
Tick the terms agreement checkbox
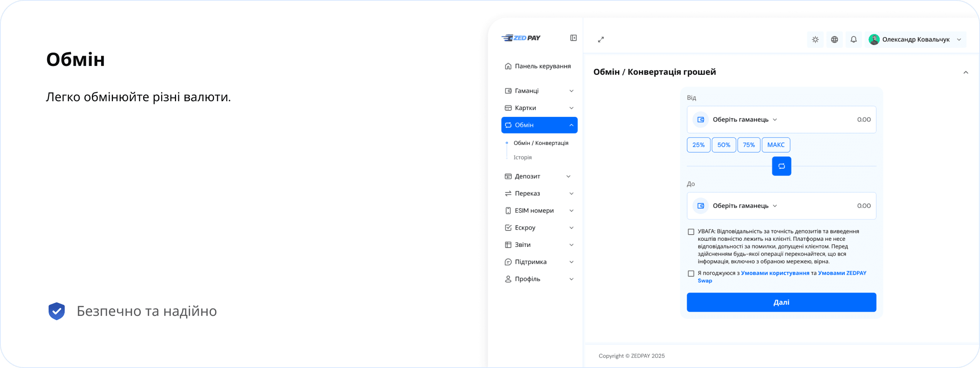(691, 274)
